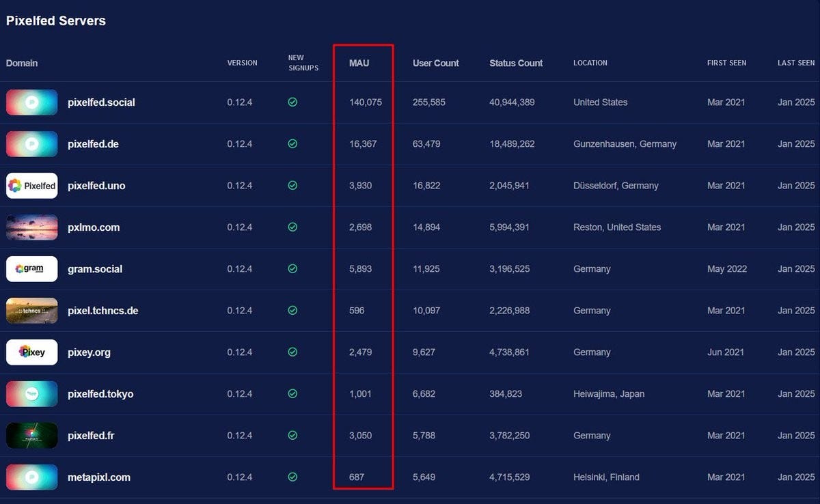The image size is (820, 504).
Task: Select the MAU value 687
Action: [x=357, y=477]
